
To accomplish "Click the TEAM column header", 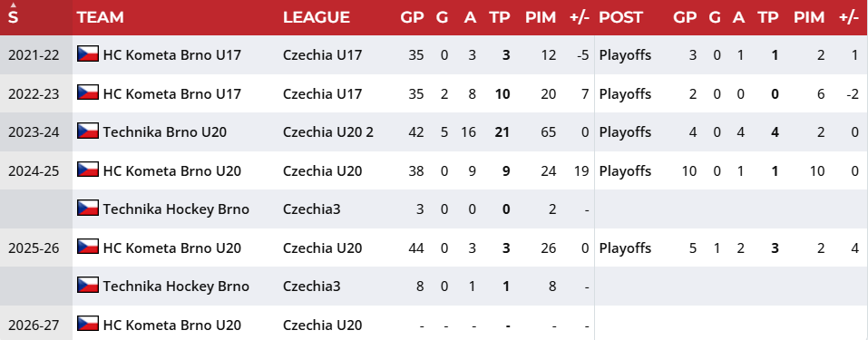I will 100,17.
